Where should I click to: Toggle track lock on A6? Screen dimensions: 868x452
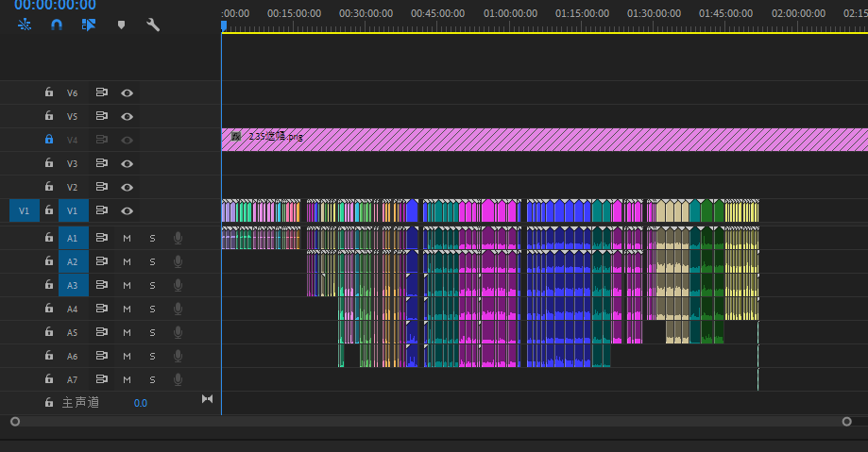coord(49,356)
